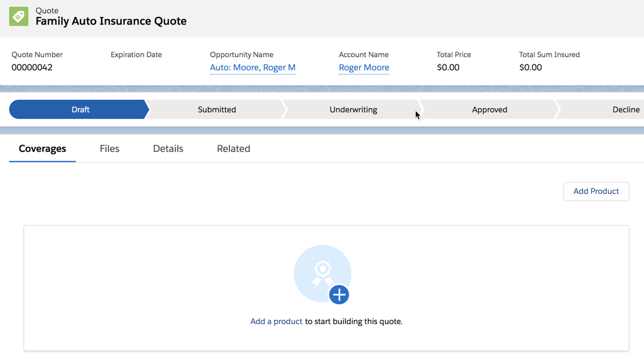Click the green Quote tag icon
The width and height of the screenshot is (644, 362).
pyautogui.click(x=19, y=16)
